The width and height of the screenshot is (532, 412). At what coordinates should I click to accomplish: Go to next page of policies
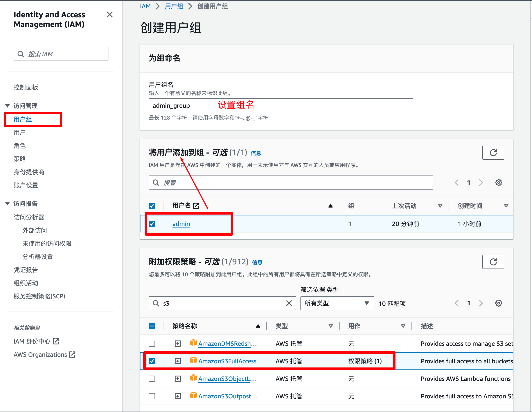click(481, 303)
